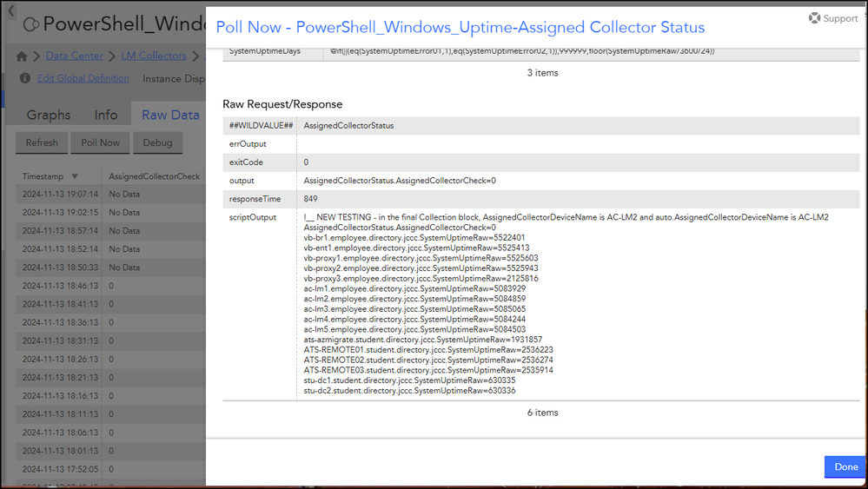Click the ats-azmigrate SystemUptimeRaw line
This screenshot has height=489, width=868.
423,340
